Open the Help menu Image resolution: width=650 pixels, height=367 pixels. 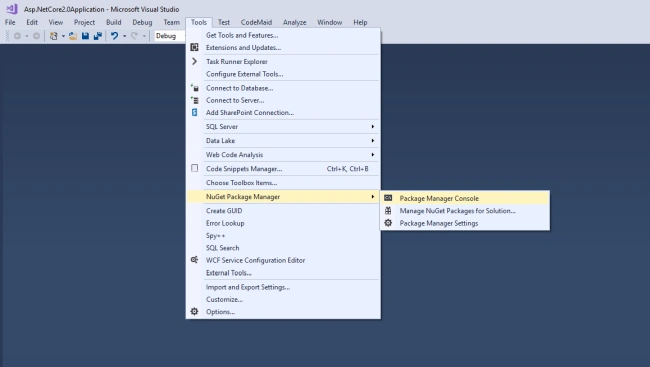tap(360, 22)
